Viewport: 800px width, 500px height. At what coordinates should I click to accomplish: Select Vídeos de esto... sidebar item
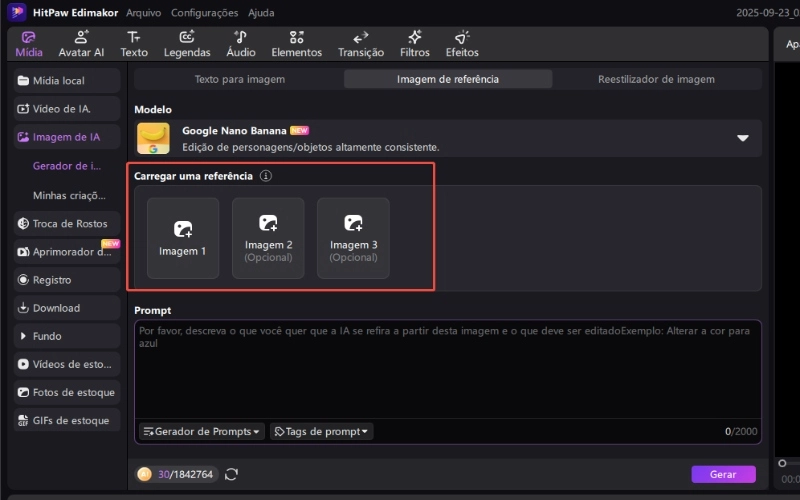pos(67,364)
